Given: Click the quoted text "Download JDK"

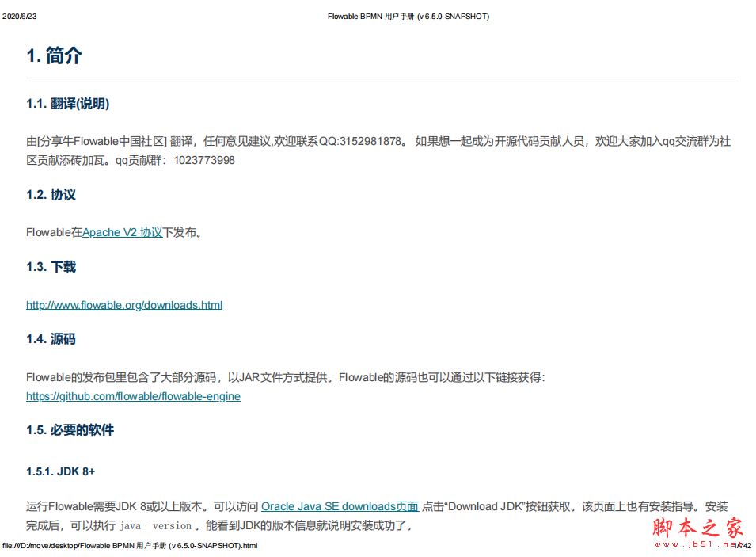Looking at the screenshot, I should click(485, 506).
